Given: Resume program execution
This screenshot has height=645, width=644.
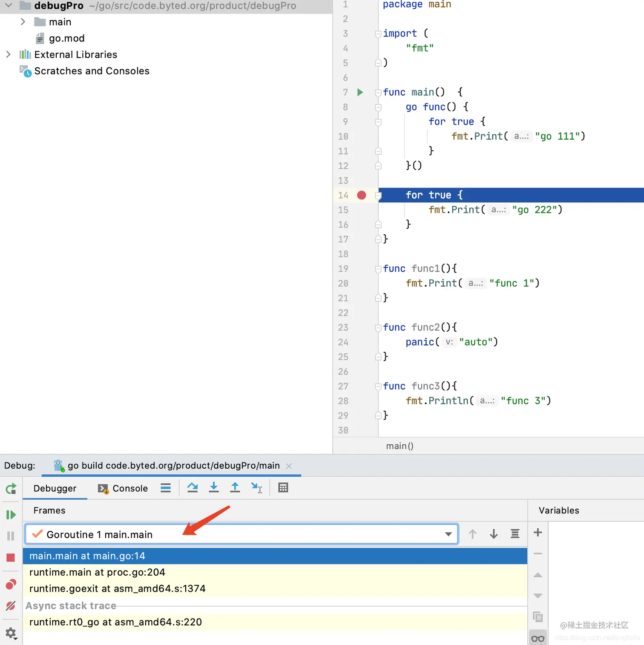Looking at the screenshot, I should click(11, 515).
